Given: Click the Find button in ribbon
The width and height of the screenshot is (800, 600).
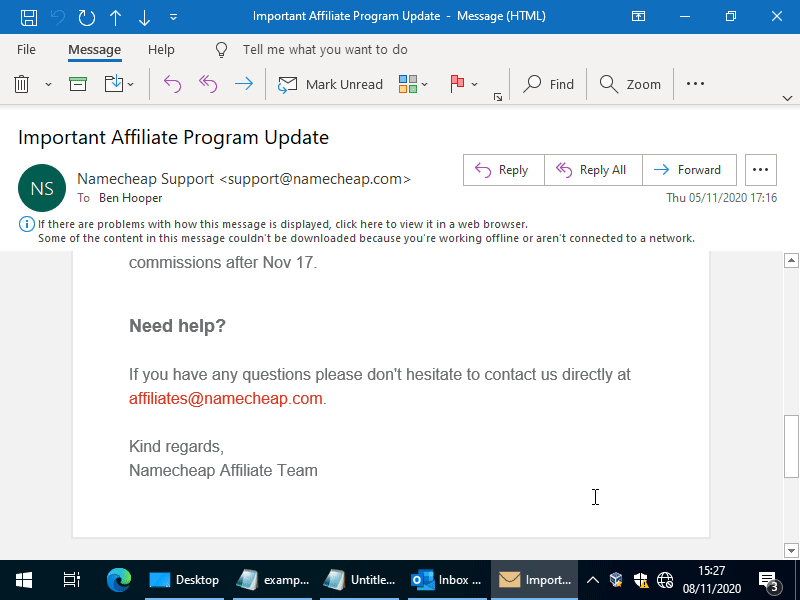Looking at the screenshot, I should 548,84.
